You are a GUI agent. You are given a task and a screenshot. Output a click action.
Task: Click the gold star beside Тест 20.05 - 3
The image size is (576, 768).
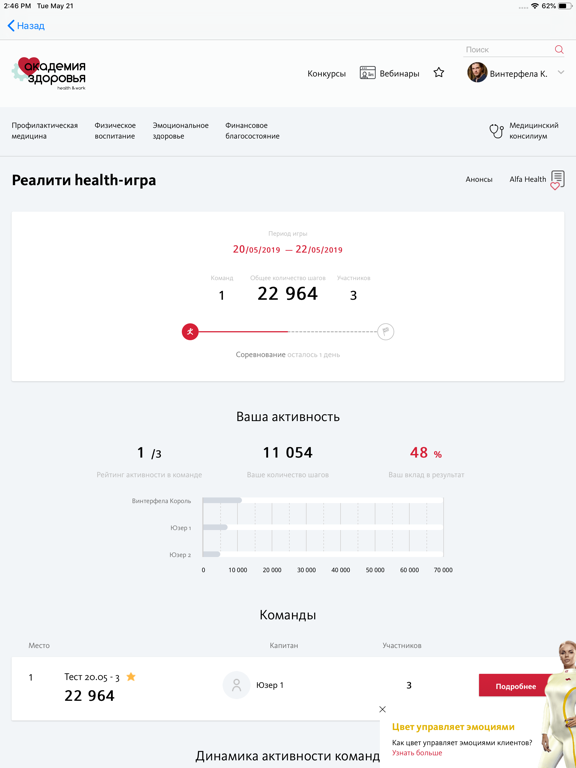131,677
